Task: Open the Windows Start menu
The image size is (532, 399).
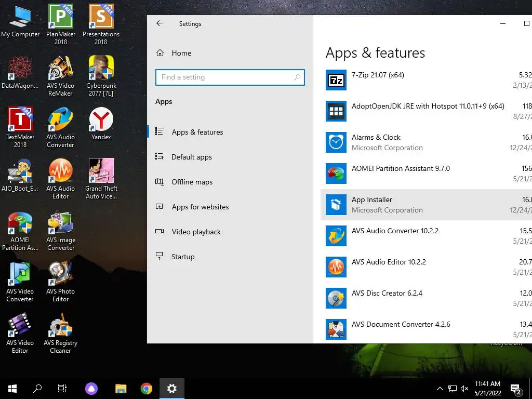Action: pos(12,389)
